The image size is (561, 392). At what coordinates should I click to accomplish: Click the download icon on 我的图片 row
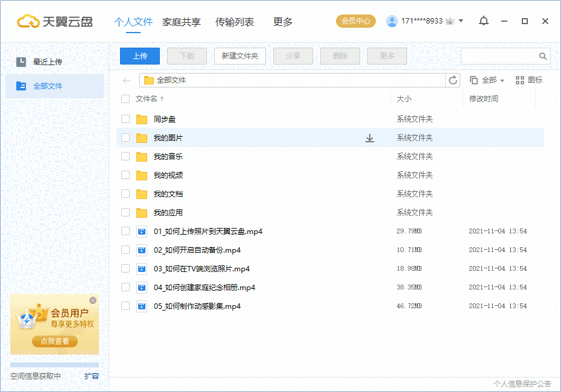[x=369, y=138]
